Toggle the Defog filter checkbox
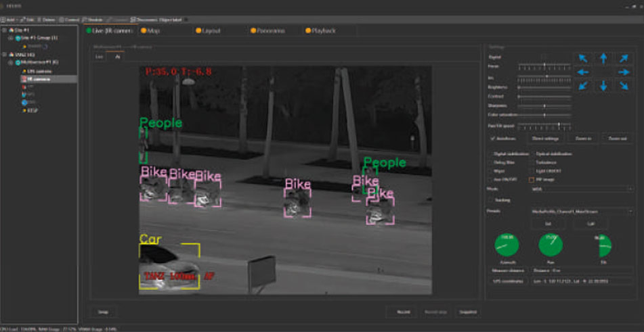644x332 pixels. coord(490,163)
